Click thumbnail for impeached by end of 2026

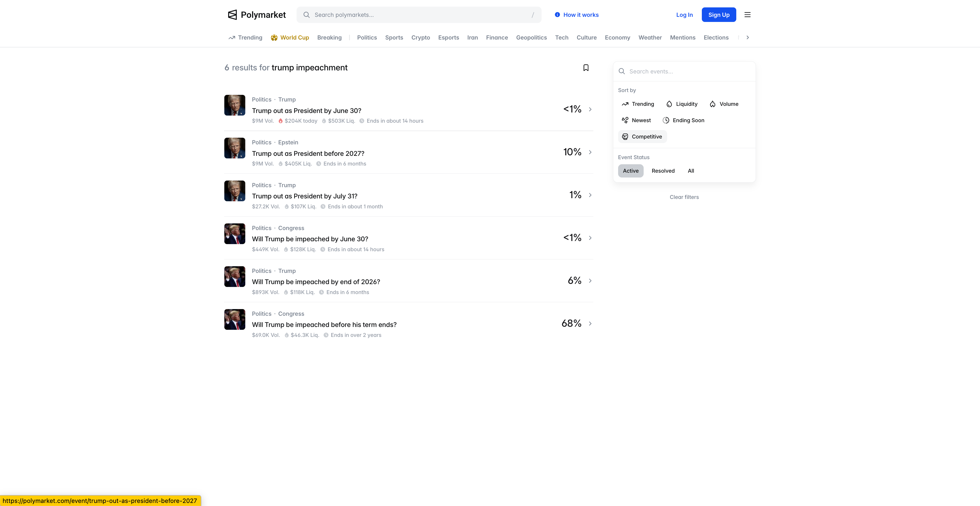coord(235,277)
